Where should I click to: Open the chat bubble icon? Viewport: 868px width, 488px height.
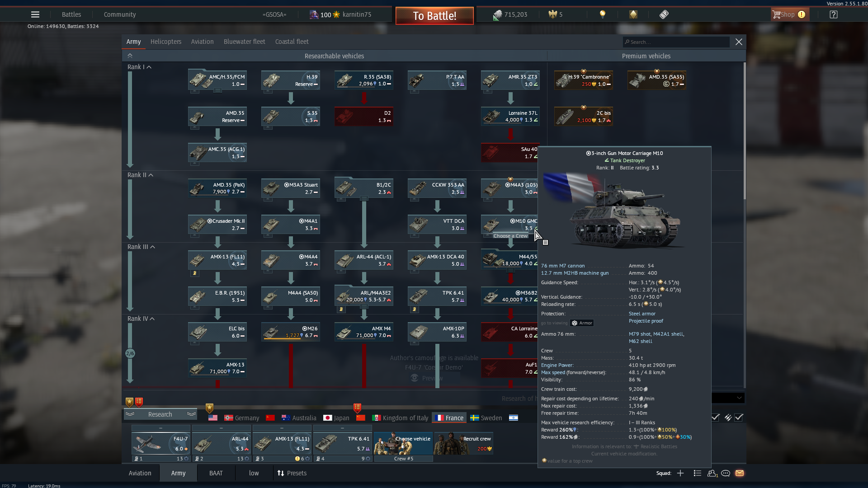(726, 473)
